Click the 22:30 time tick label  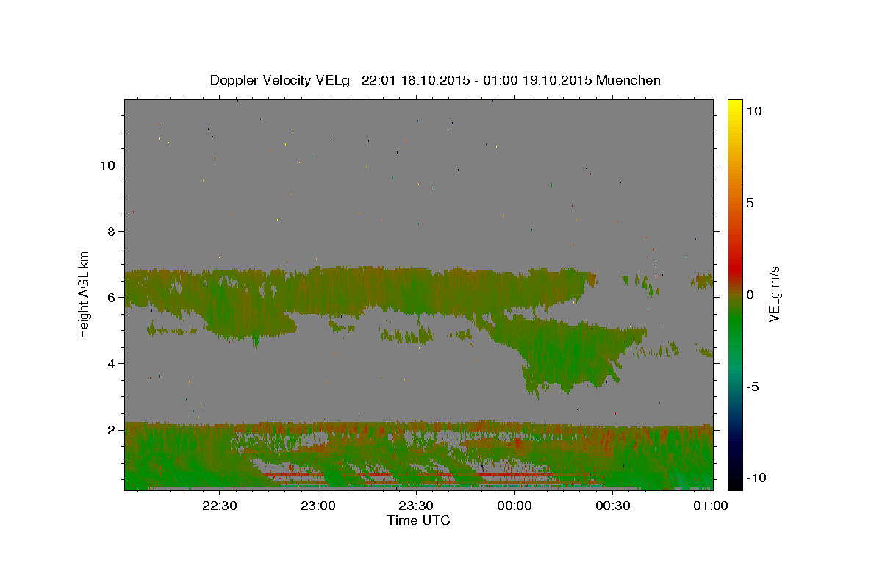[x=220, y=506]
